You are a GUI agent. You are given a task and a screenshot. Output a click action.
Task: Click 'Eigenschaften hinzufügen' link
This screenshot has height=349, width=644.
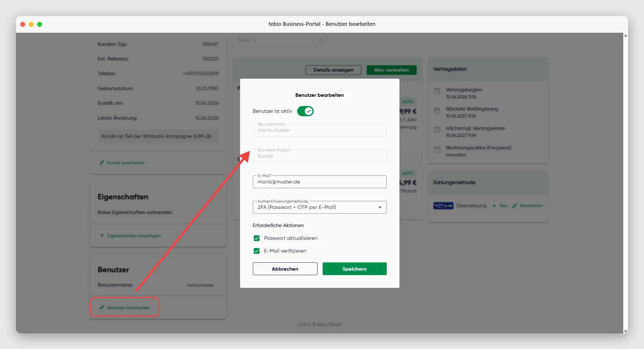coord(134,236)
